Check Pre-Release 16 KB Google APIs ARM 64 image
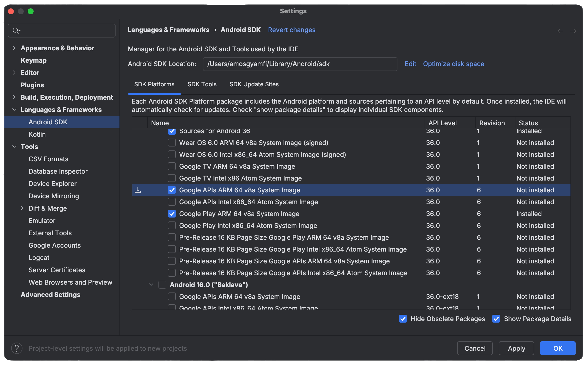This screenshot has height=365, width=588. coord(172,261)
